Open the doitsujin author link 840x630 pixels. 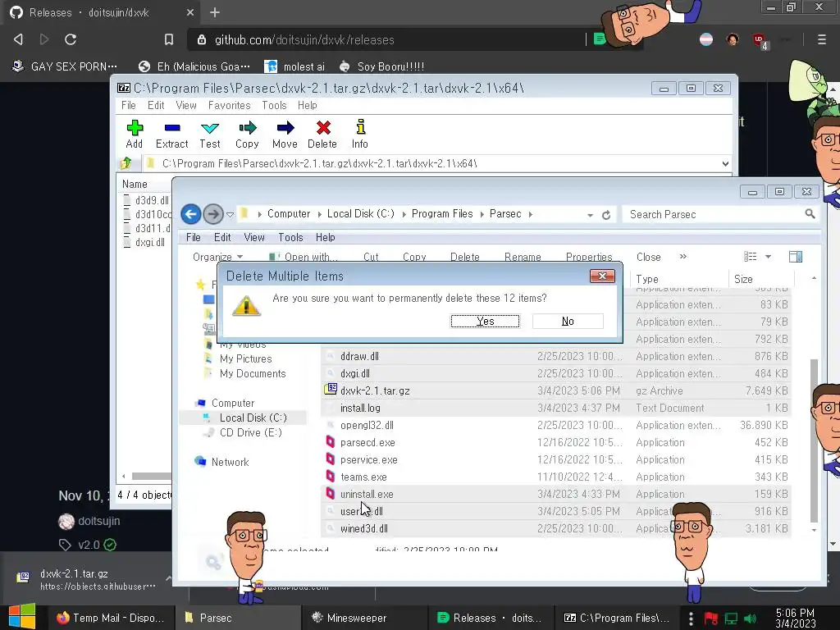[x=98, y=521]
